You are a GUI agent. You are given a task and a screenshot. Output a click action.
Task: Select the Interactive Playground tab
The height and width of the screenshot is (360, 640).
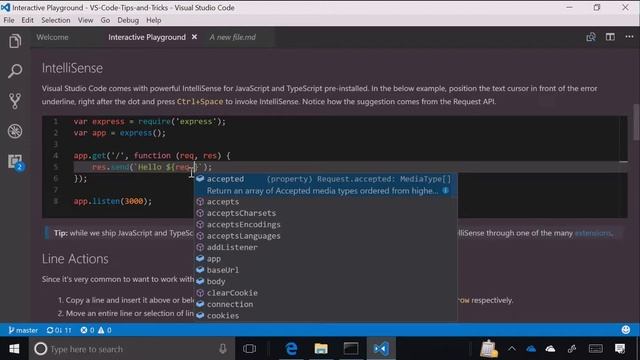(x=147, y=37)
